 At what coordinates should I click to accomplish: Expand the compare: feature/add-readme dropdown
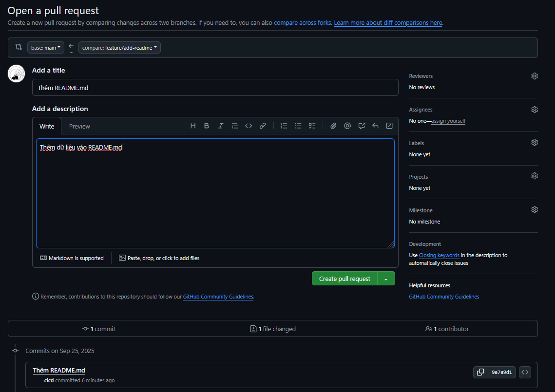119,48
